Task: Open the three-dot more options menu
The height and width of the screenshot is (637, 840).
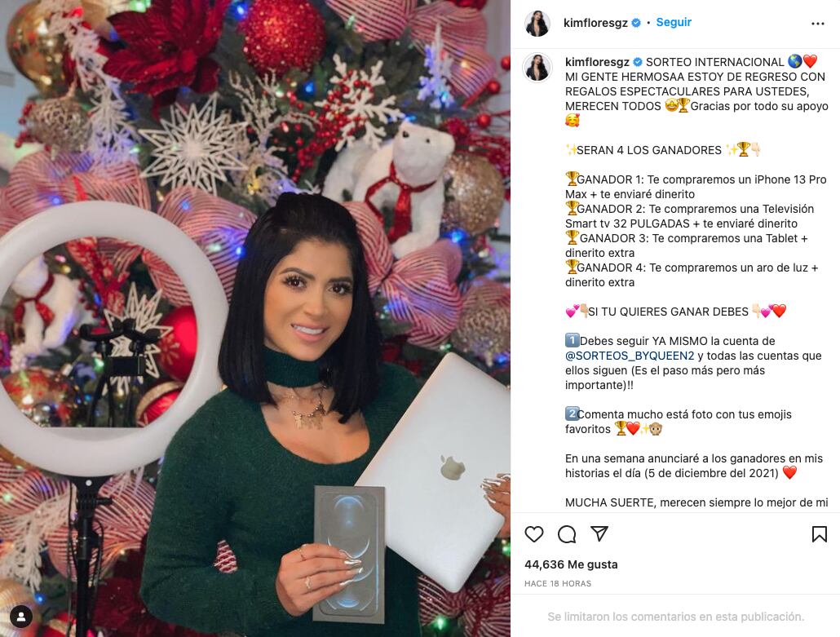Action: 817,24
